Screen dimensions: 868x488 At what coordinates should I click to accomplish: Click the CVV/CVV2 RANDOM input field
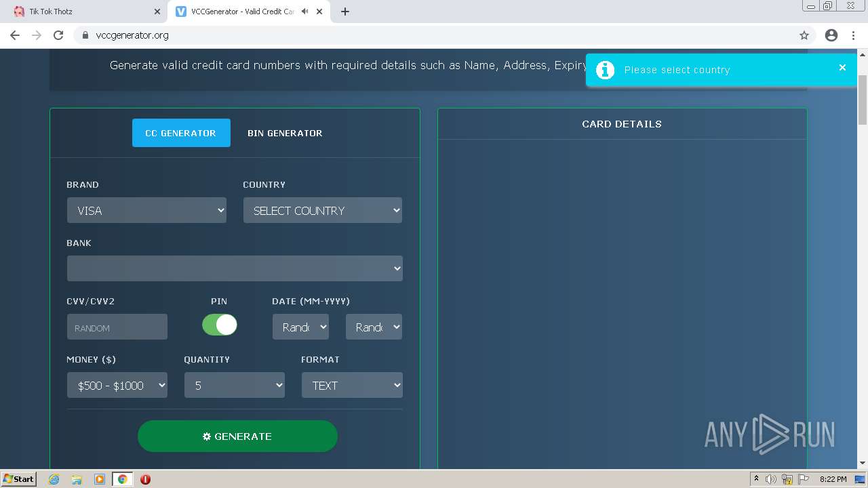coord(117,327)
